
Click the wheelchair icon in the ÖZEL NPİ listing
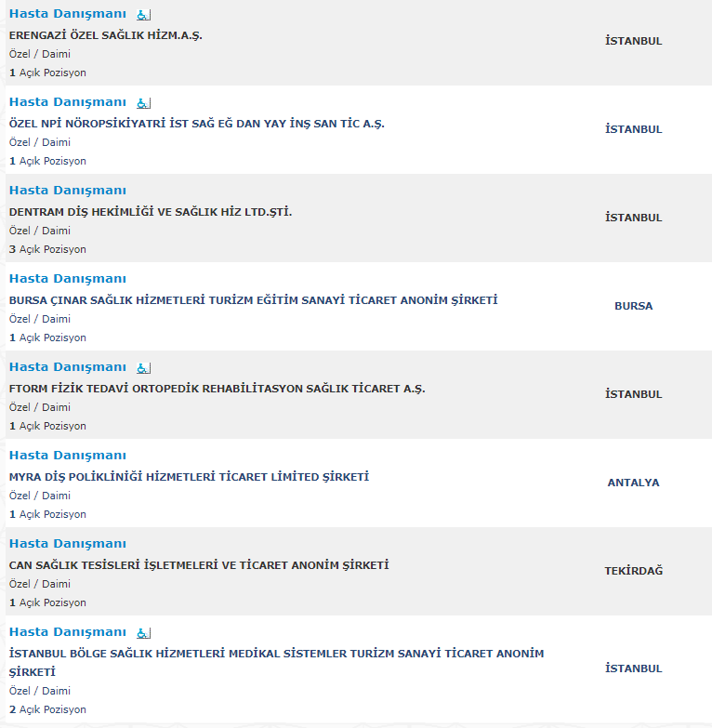pos(143,103)
